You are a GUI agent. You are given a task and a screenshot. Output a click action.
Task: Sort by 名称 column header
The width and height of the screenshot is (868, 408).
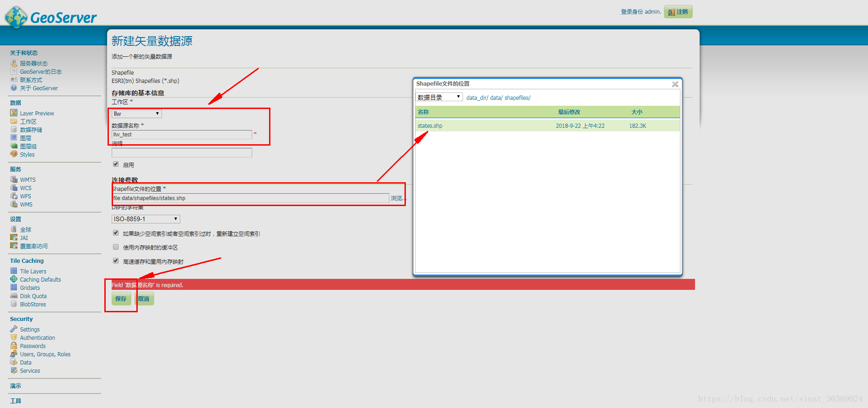click(423, 112)
